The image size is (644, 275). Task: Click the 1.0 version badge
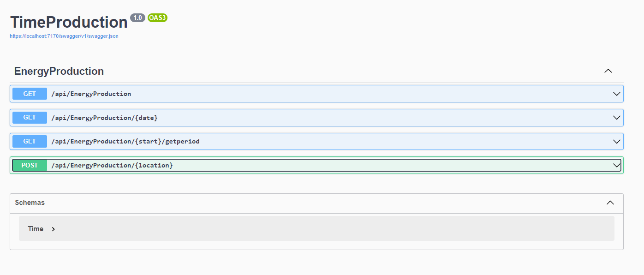pyautogui.click(x=137, y=18)
